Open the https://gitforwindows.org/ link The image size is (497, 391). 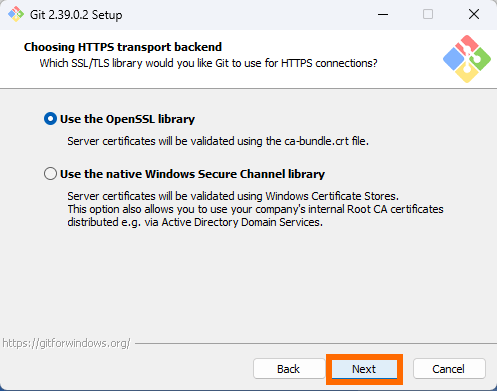[x=66, y=343]
